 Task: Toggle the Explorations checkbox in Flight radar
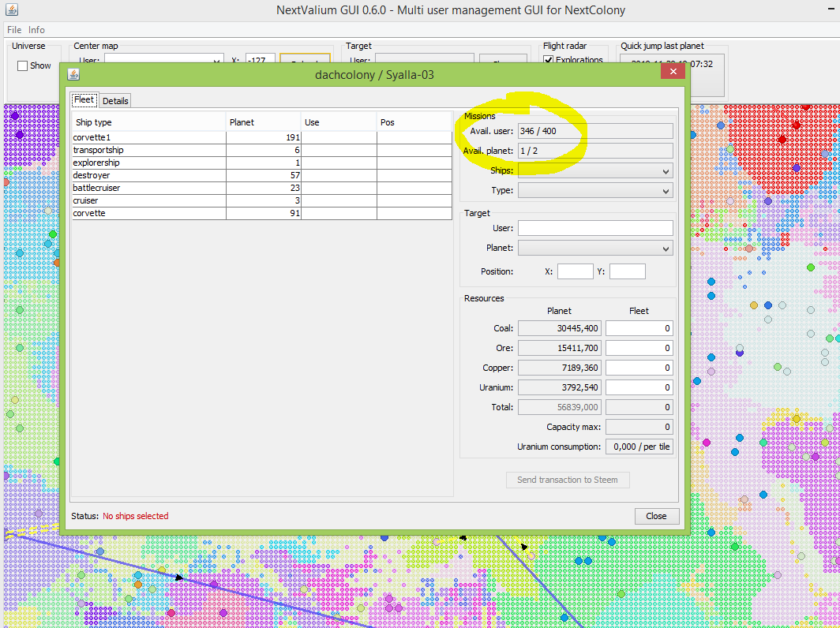pos(548,59)
